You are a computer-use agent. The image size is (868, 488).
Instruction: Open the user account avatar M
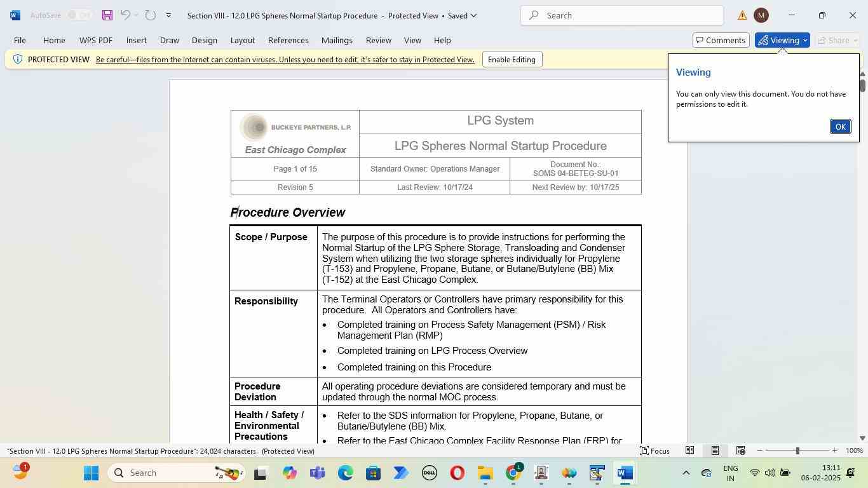click(761, 15)
